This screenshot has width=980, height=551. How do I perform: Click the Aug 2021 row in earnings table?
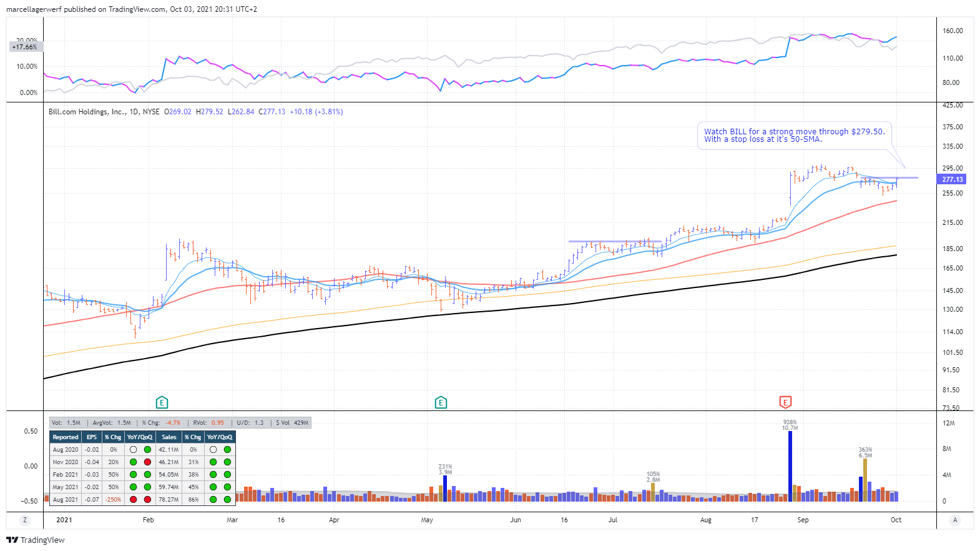point(142,500)
